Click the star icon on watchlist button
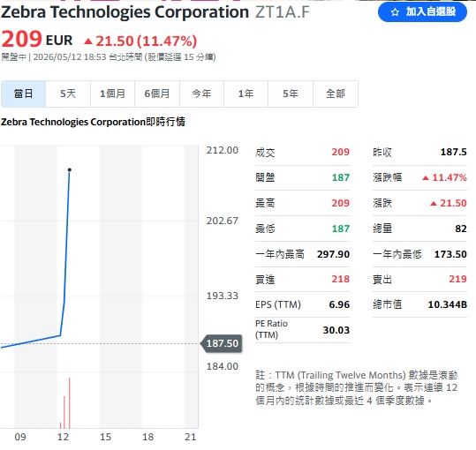The width and height of the screenshot is (476, 450). click(395, 12)
